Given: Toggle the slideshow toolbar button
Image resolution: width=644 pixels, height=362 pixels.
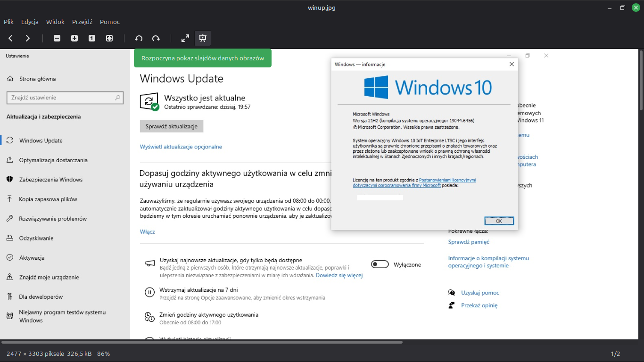Looking at the screenshot, I should 203,38.
